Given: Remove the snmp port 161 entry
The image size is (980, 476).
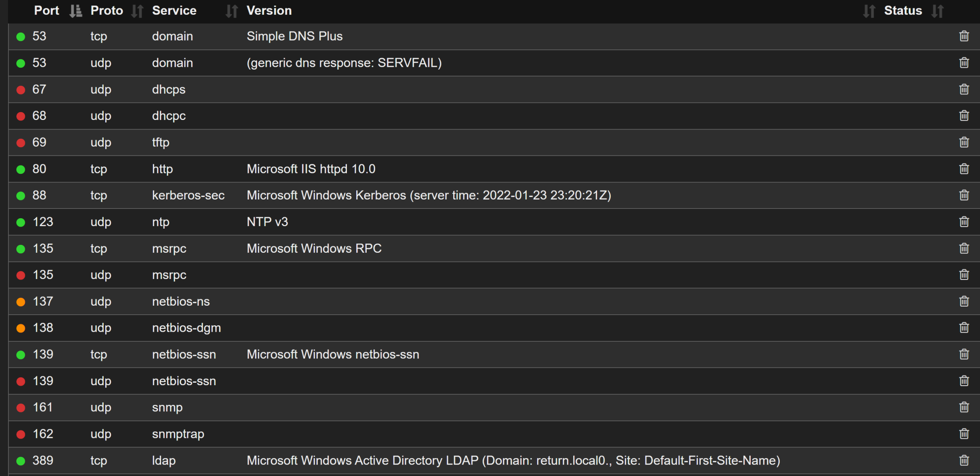Looking at the screenshot, I should click(x=964, y=407).
